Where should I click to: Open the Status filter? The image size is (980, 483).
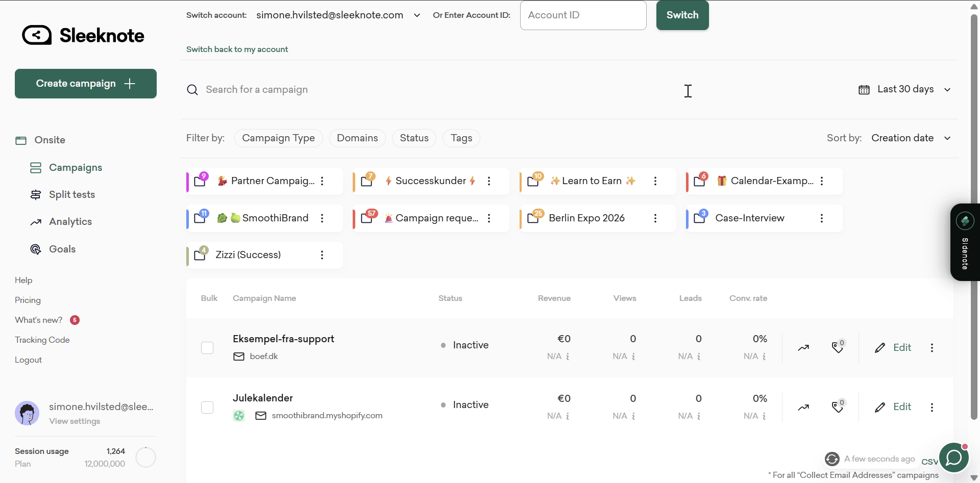pos(414,138)
